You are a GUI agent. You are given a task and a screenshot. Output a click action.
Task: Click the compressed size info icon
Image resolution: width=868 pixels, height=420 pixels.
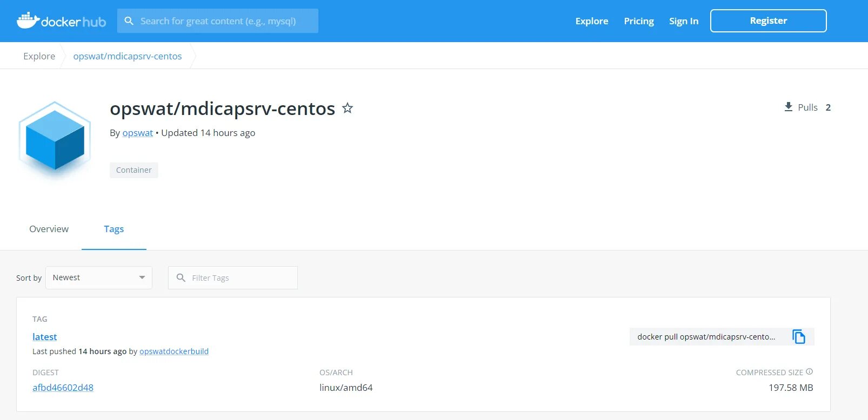click(809, 371)
